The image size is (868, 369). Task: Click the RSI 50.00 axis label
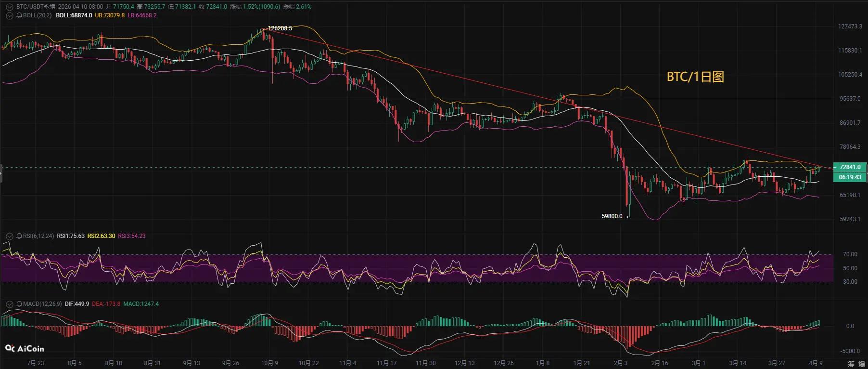tap(850, 268)
